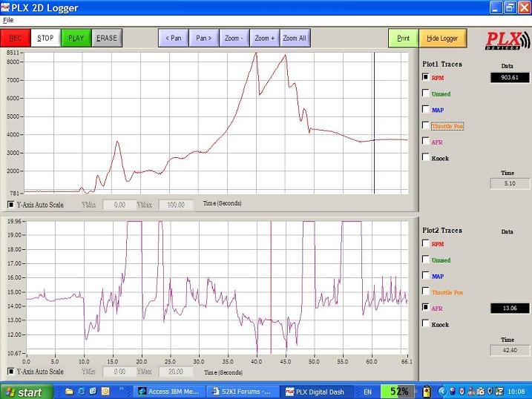Click the Plot1 Time field showing 5.10

point(510,183)
